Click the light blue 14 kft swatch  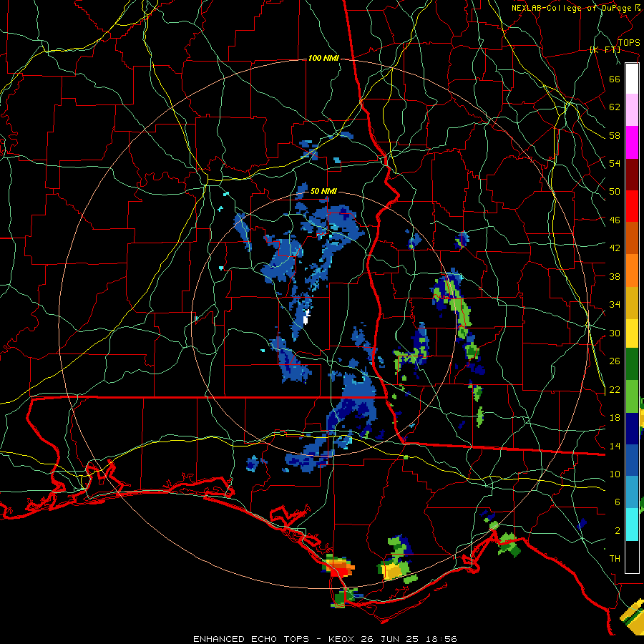click(632, 492)
